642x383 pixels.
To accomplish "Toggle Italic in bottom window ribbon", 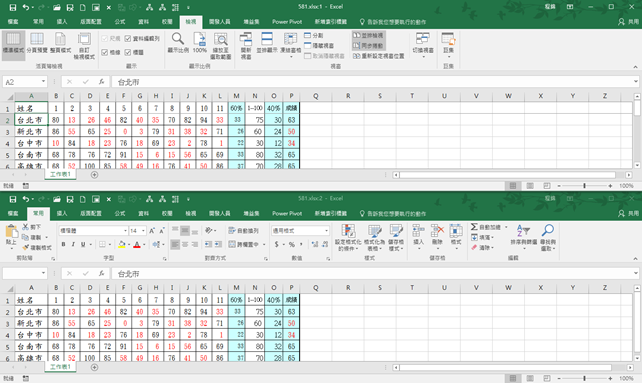I will click(x=73, y=245).
